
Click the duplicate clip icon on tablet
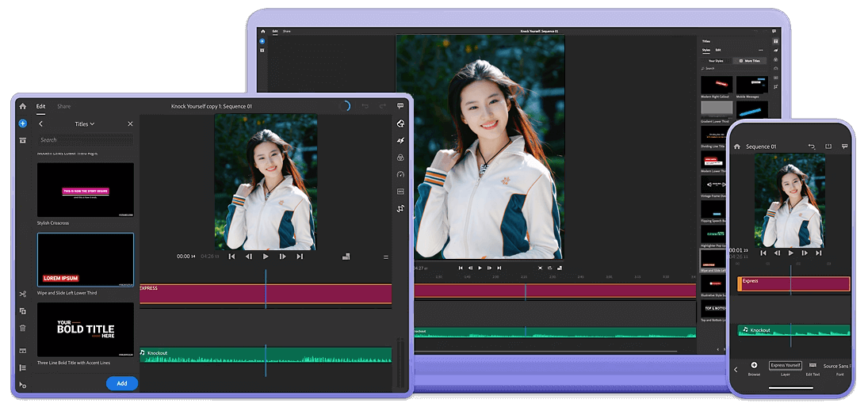(23, 311)
